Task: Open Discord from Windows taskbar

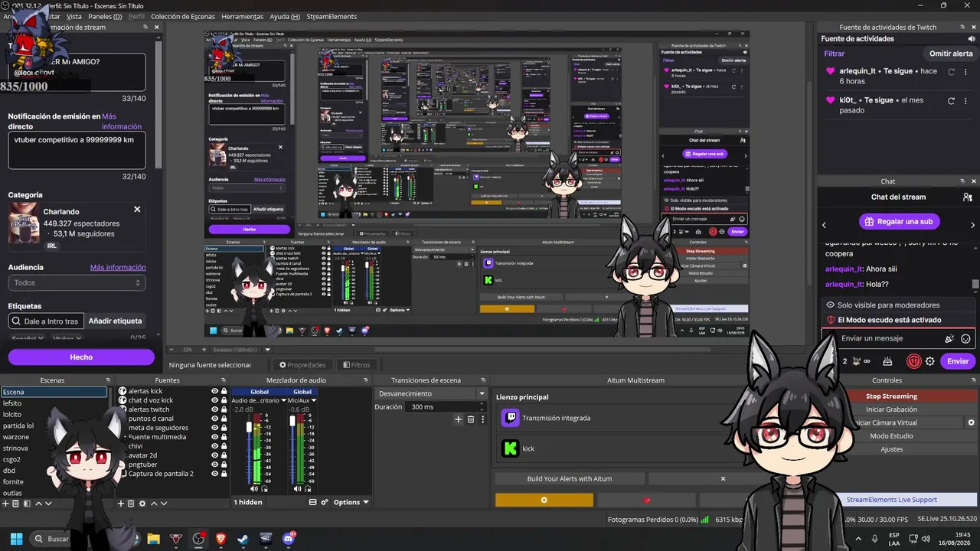Action: [289, 539]
